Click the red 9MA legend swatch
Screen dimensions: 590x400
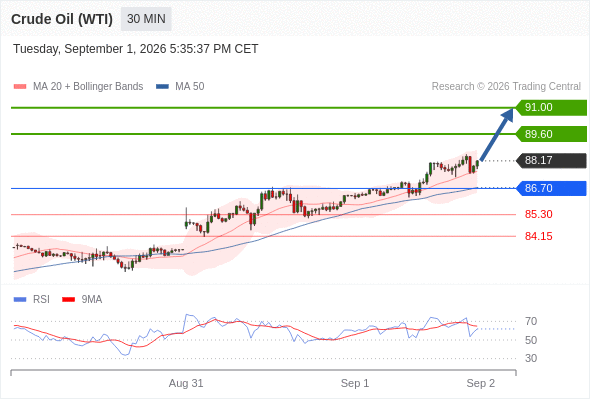(68, 300)
